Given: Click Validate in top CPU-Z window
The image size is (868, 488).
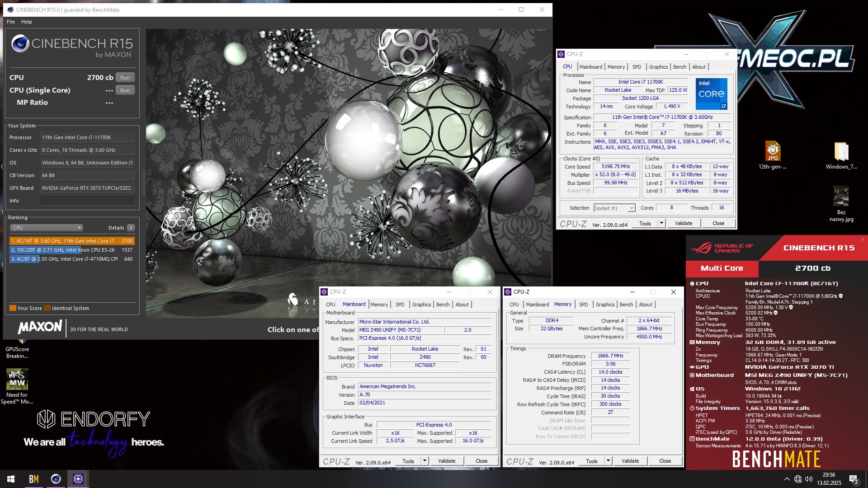Looking at the screenshot, I should click(684, 223).
